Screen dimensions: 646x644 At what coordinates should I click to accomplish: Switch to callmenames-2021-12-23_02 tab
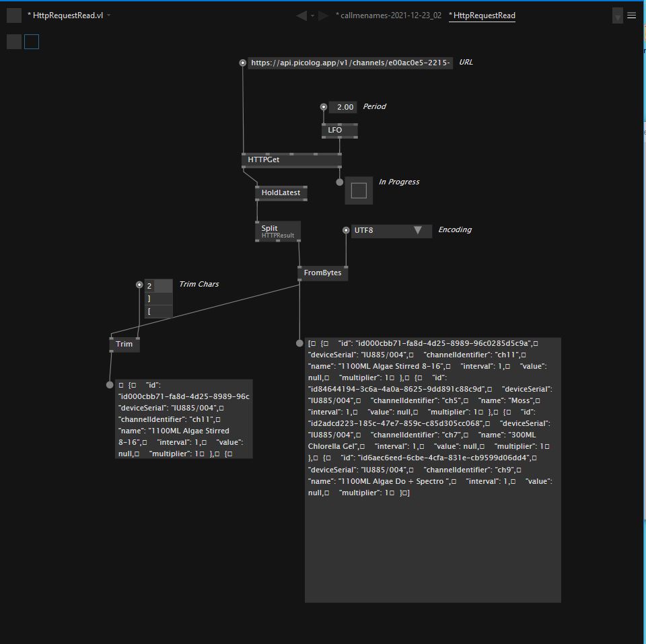[x=388, y=15]
